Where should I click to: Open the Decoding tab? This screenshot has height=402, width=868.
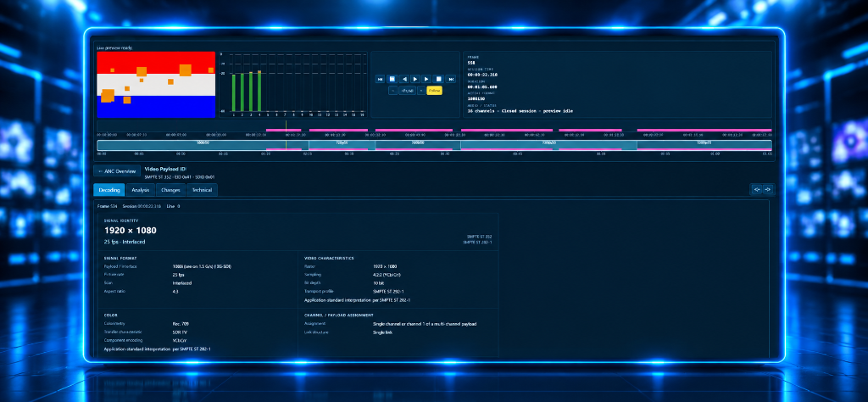(109, 190)
